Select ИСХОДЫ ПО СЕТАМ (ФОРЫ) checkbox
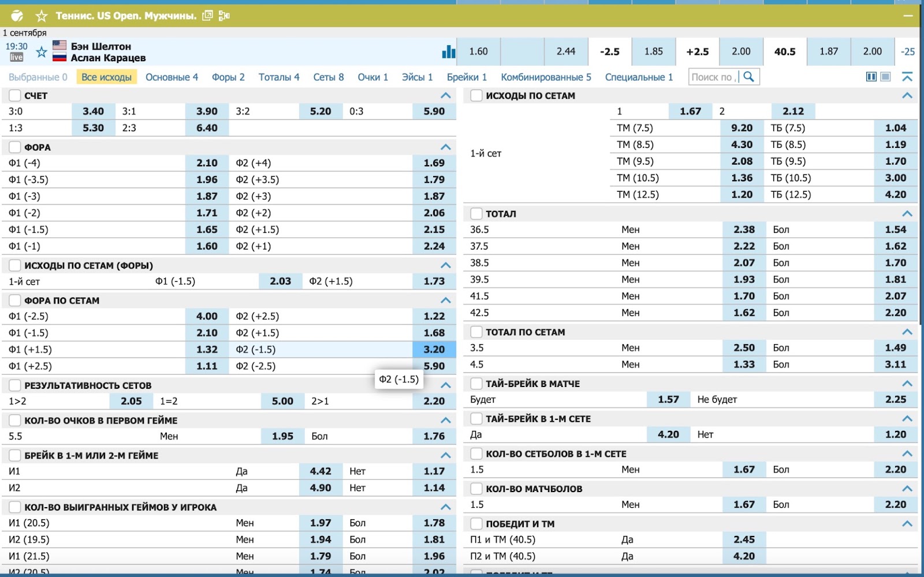924x577 pixels. coord(15,266)
